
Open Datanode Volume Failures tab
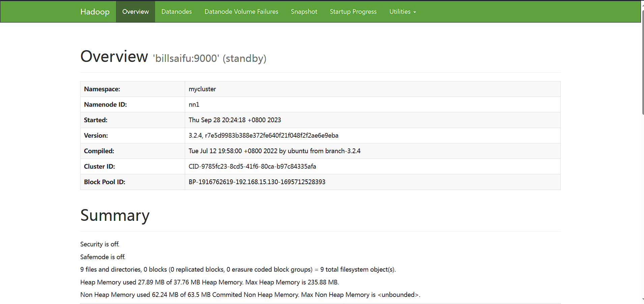point(241,12)
